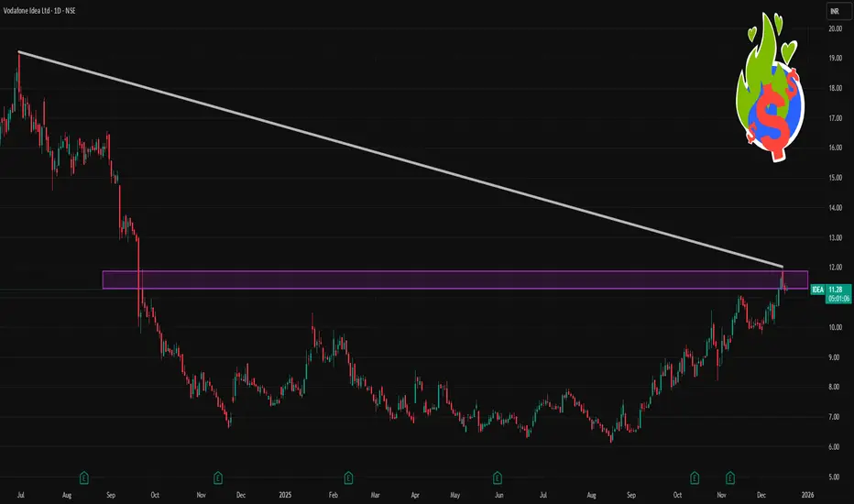Click the 15.00 price axis label
854x504 pixels.
(835, 178)
